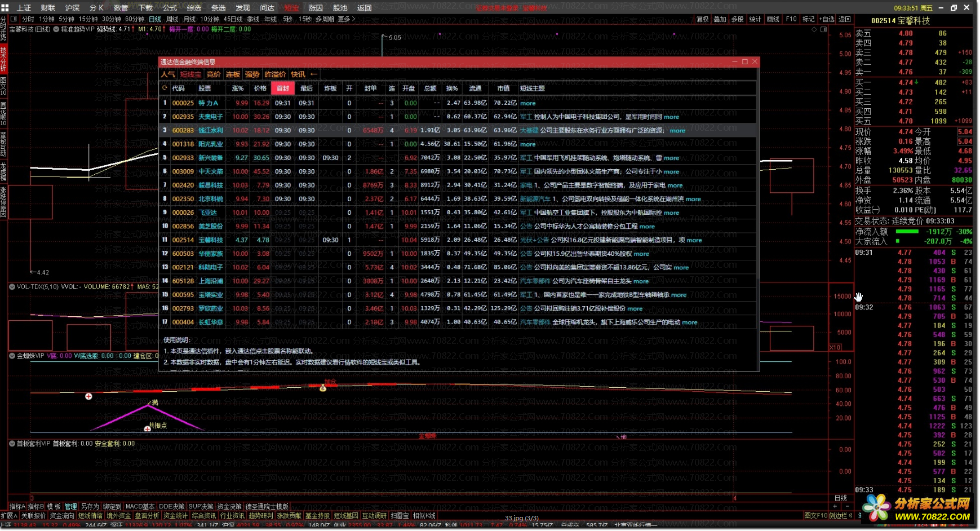
Task: Click the 统计 button
Action: (755, 19)
